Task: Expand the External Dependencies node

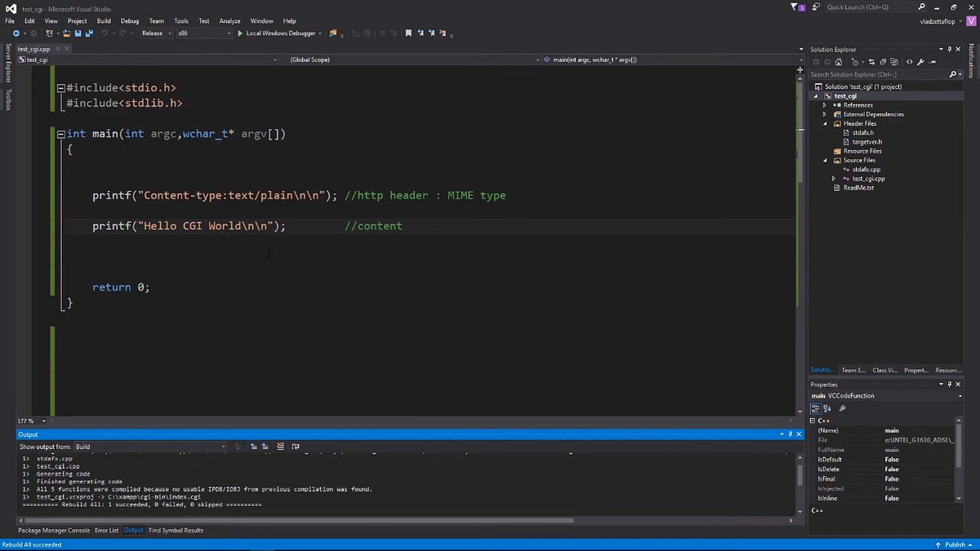Action: (825, 114)
